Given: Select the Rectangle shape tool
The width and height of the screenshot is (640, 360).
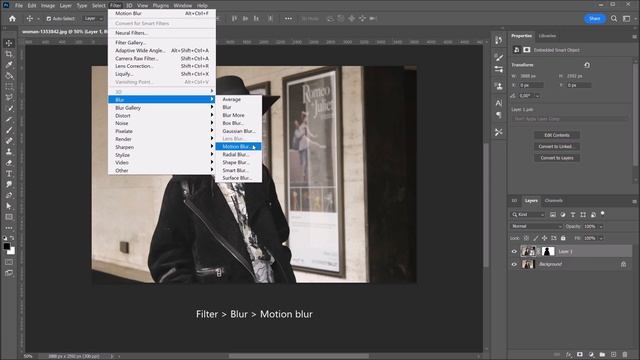Looking at the screenshot, I should point(9,217).
